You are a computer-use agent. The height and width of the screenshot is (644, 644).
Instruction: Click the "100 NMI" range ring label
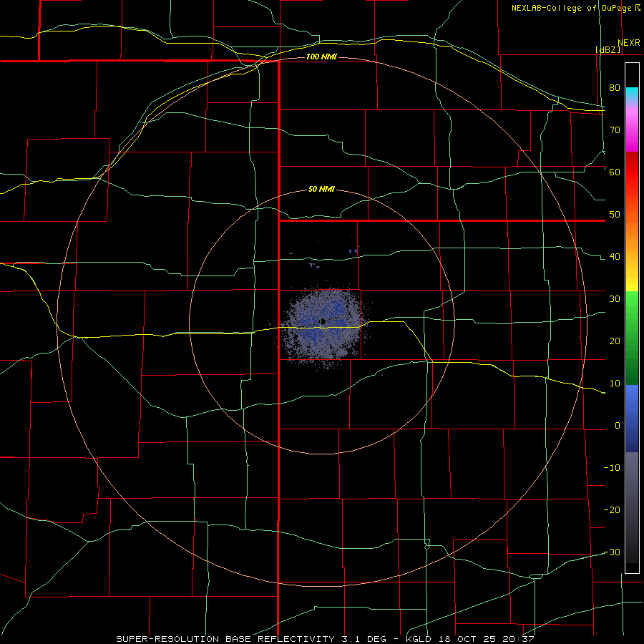tap(321, 57)
